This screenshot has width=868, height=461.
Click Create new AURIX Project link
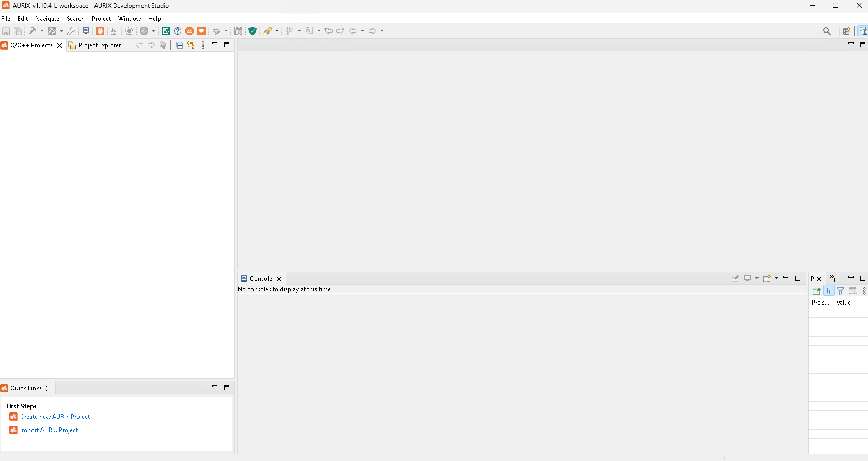pyautogui.click(x=55, y=417)
